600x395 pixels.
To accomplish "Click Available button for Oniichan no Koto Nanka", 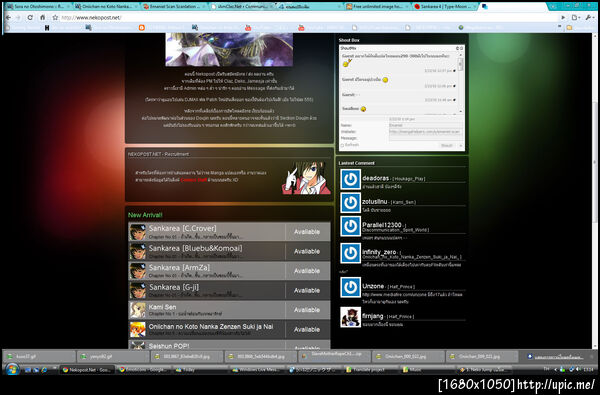I will click(x=307, y=330).
